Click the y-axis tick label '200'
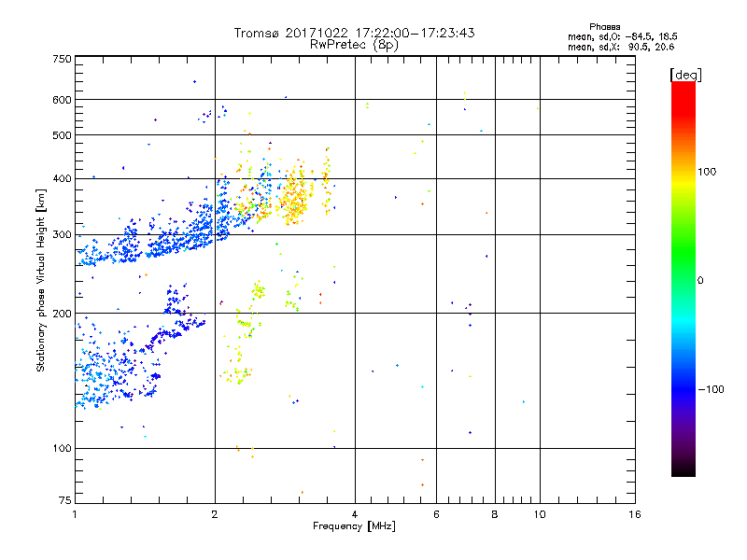Image resolution: width=747 pixels, height=560 pixels. coord(63,314)
